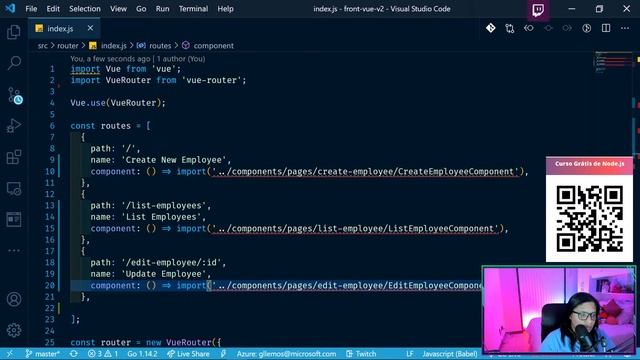Open the editor More Actions menu

(625, 28)
